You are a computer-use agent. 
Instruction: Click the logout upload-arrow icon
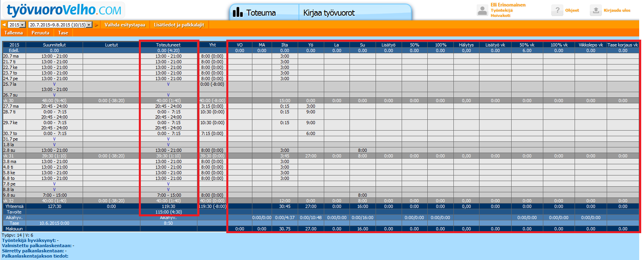pos(596,10)
